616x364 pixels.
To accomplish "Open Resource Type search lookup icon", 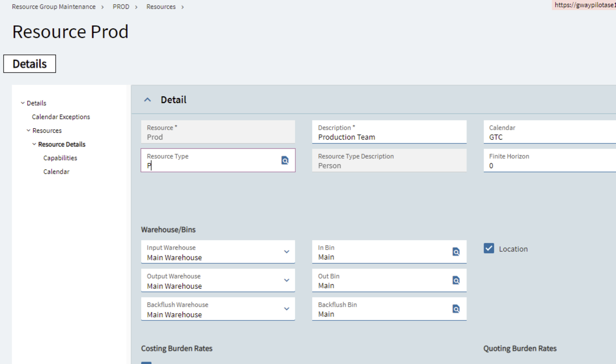I will pos(285,160).
